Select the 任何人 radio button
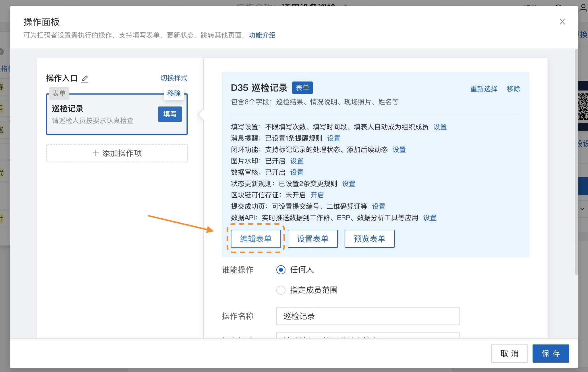588x372 pixels. 281,270
